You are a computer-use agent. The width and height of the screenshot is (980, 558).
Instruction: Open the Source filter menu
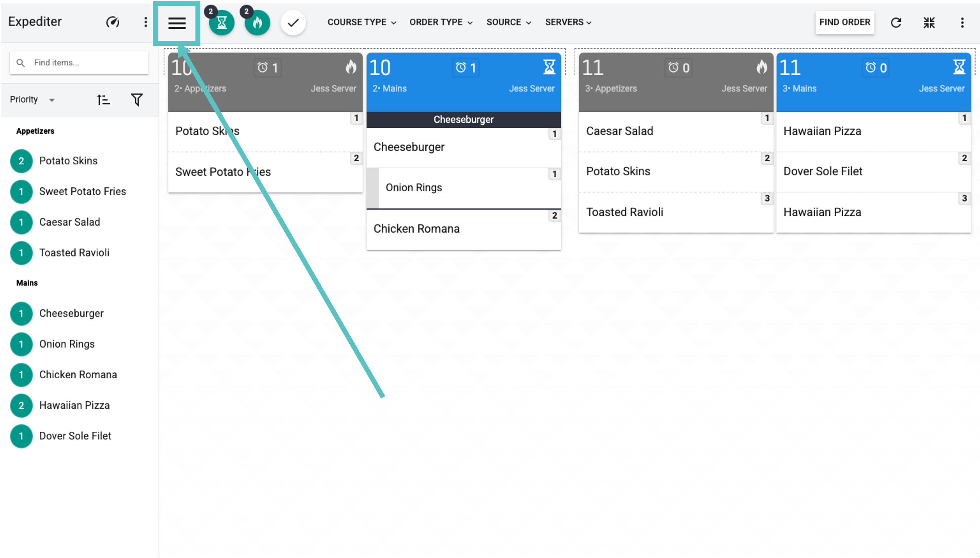click(509, 22)
